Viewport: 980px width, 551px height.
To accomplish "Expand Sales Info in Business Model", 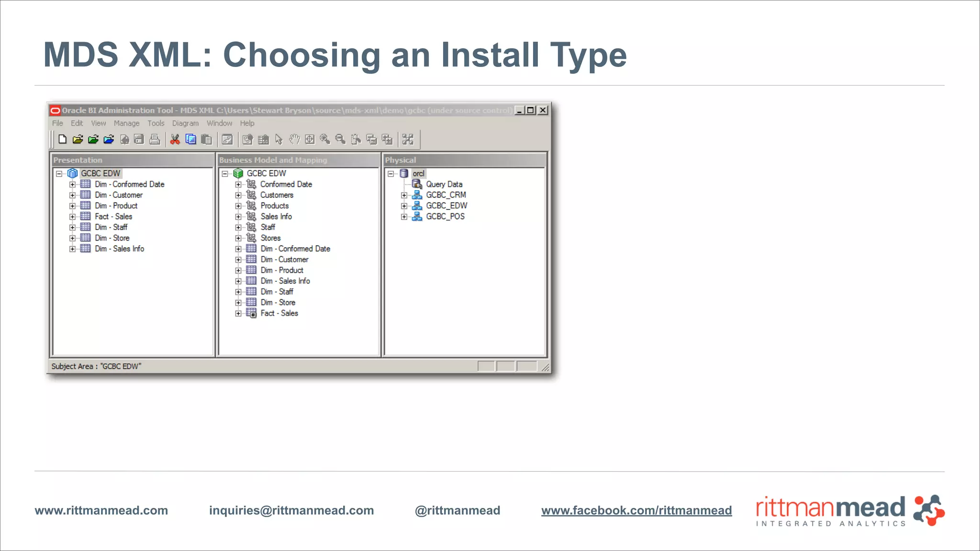I will point(238,217).
